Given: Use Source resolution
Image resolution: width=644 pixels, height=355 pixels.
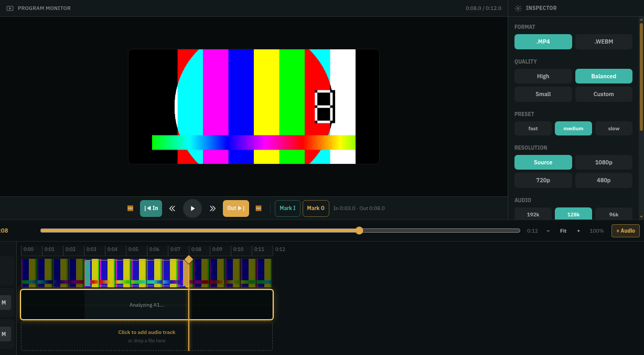Looking at the screenshot, I should [543, 162].
